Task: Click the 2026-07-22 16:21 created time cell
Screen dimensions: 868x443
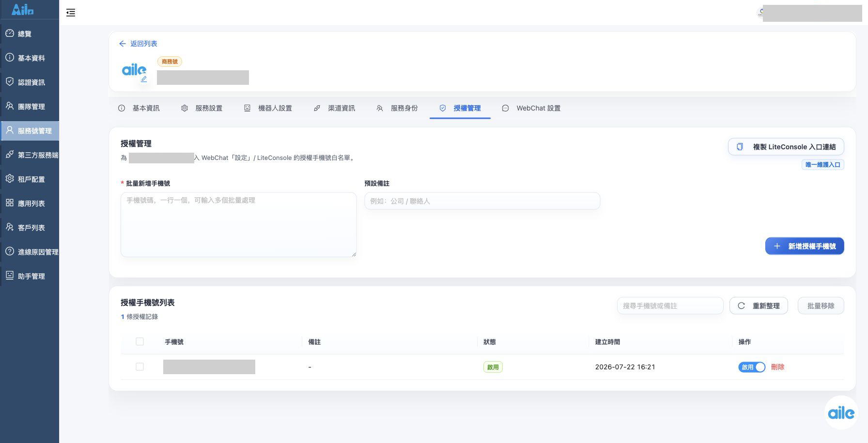Action: point(625,367)
